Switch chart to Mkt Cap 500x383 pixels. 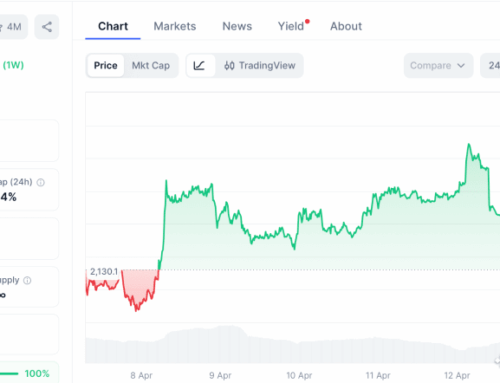(151, 66)
